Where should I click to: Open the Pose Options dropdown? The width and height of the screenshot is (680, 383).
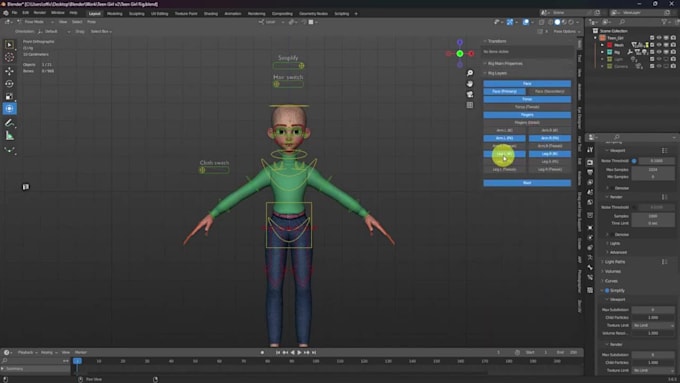pyautogui.click(x=566, y=32)
